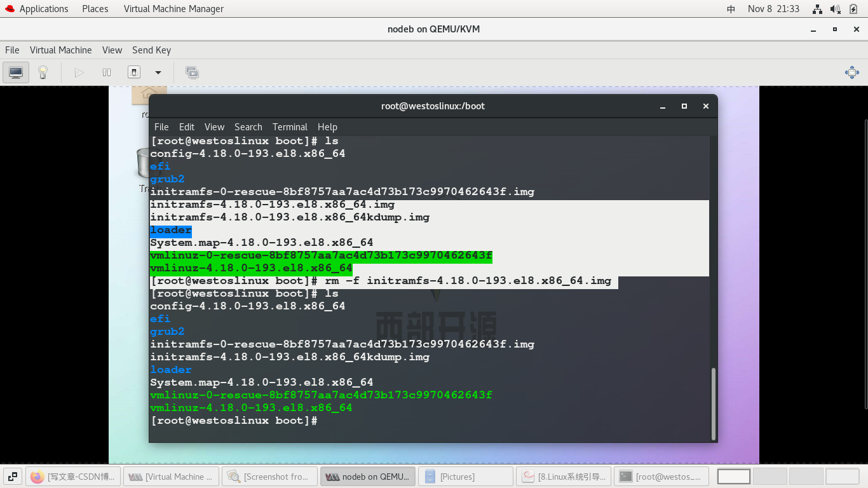Click the fullscreen console icon on toolbar right

tap(851, 72)
